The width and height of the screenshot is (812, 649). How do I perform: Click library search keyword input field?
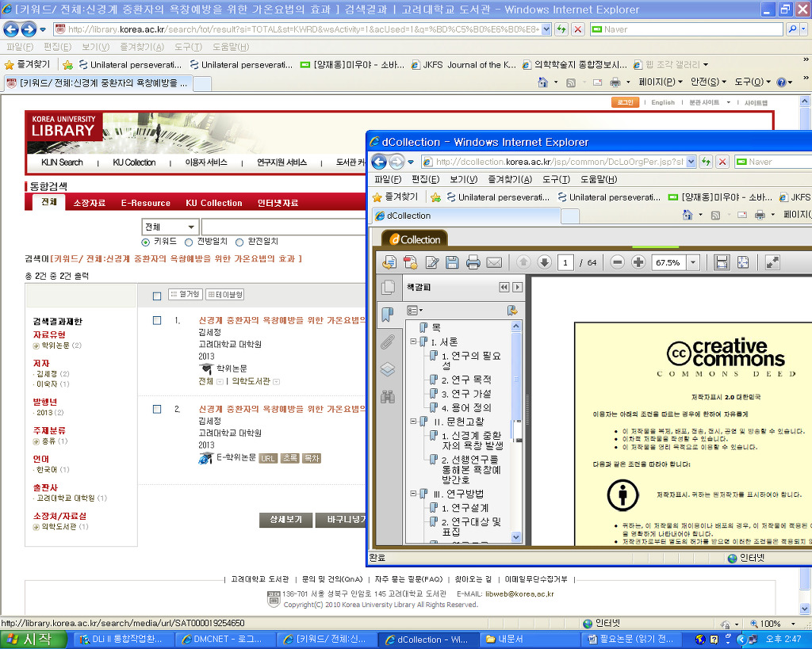coord(283,227)
